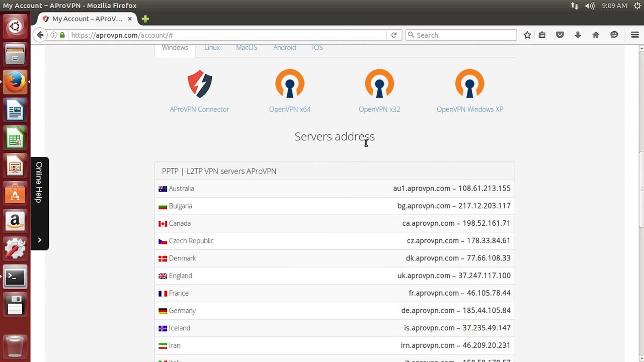
Task: Select de.aprovpn.com – 185.44.105.84 address
Action: tap(456, 311)
